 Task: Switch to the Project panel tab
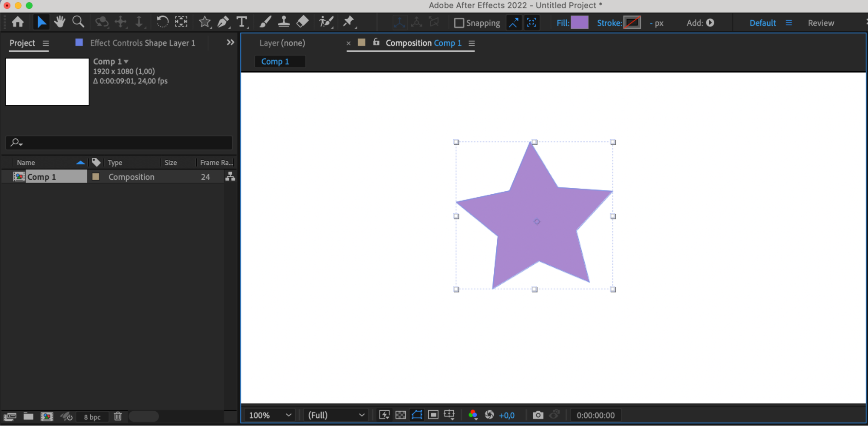(22, 43)
